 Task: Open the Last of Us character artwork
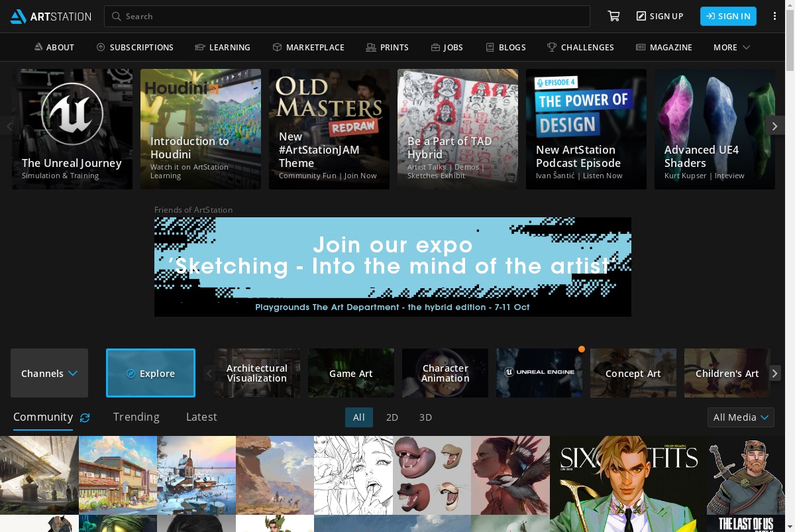(746, 484)
